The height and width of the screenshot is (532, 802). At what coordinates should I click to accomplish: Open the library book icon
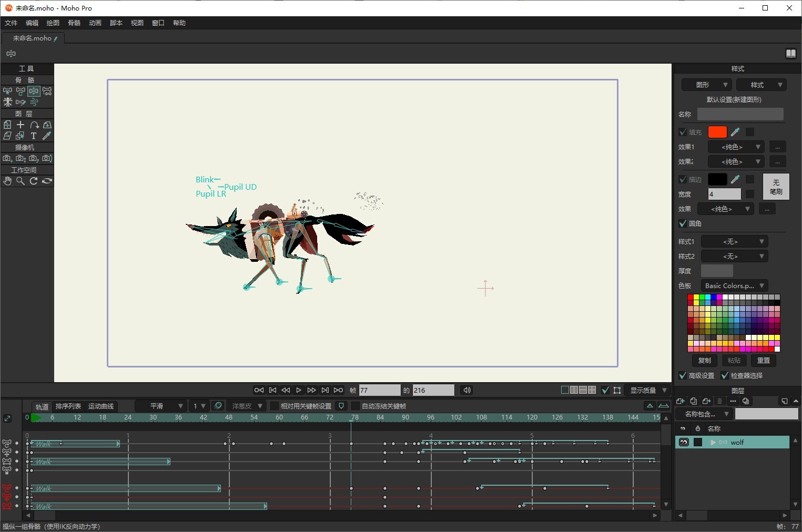pyautogui.click(x=790, y=54)
